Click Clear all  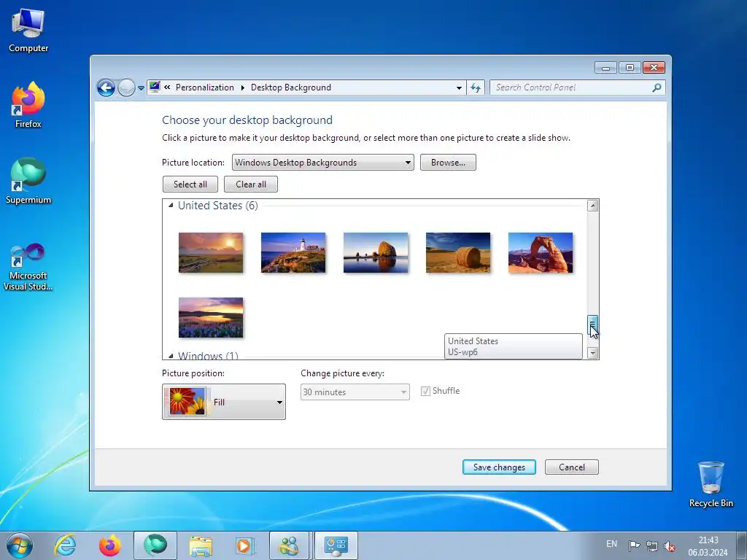[x=251, y=184]
